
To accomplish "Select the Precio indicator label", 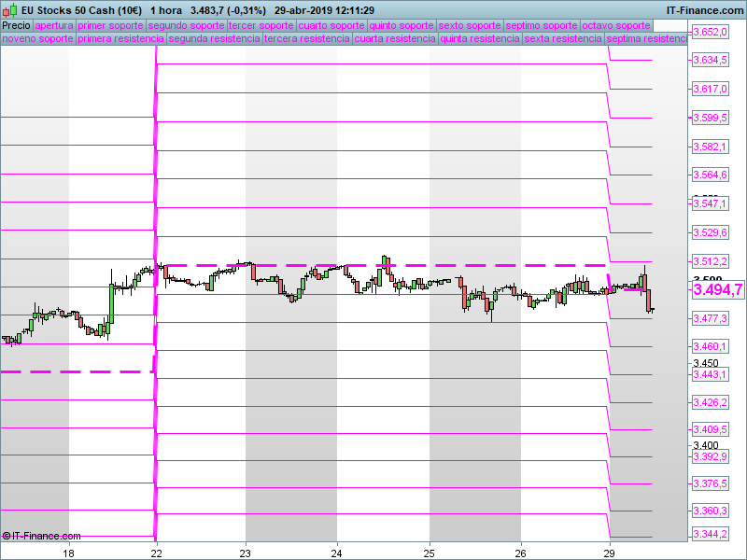I will click(x=16, y=26).
